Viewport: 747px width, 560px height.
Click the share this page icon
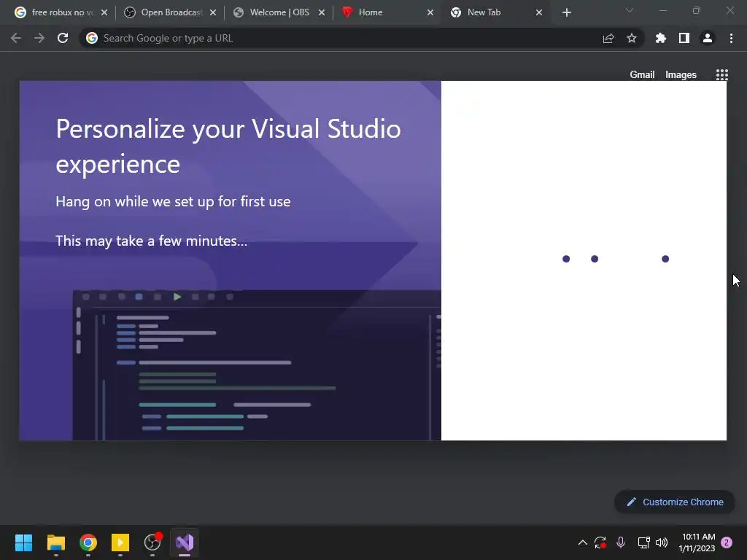tap(608, 38)
